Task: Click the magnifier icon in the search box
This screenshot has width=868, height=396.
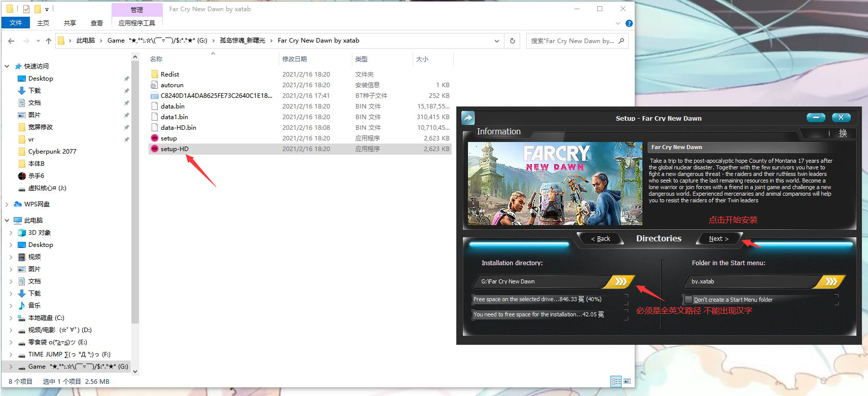Action: pyautogui.click(x=621, y=41)
